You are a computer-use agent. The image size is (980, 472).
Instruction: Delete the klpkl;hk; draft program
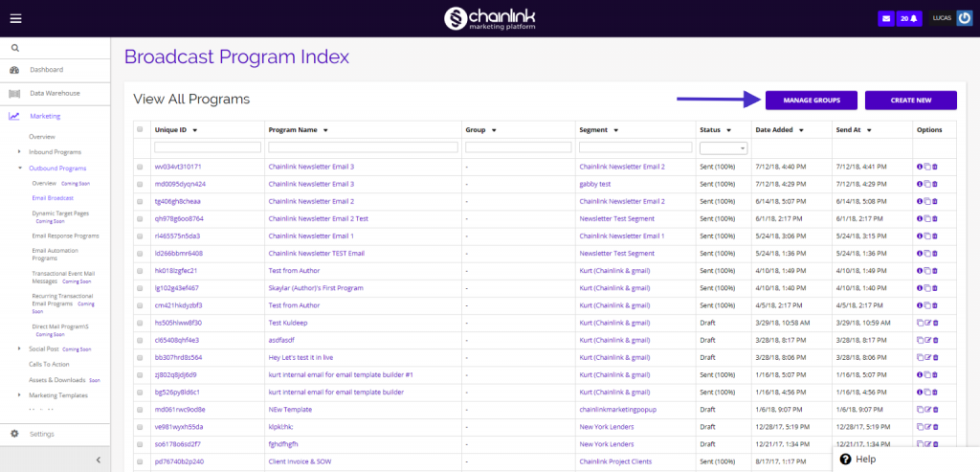pyautogui.click(x=936, y=427)
